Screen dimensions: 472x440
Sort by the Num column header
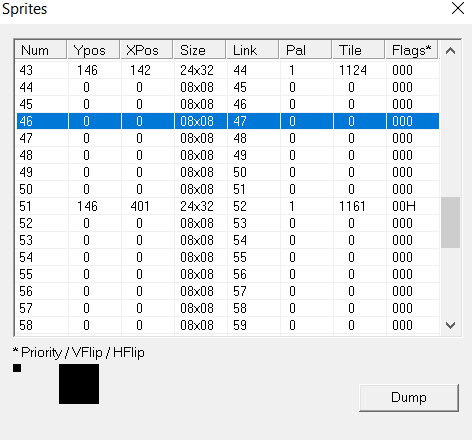click(x=41, y=50)
